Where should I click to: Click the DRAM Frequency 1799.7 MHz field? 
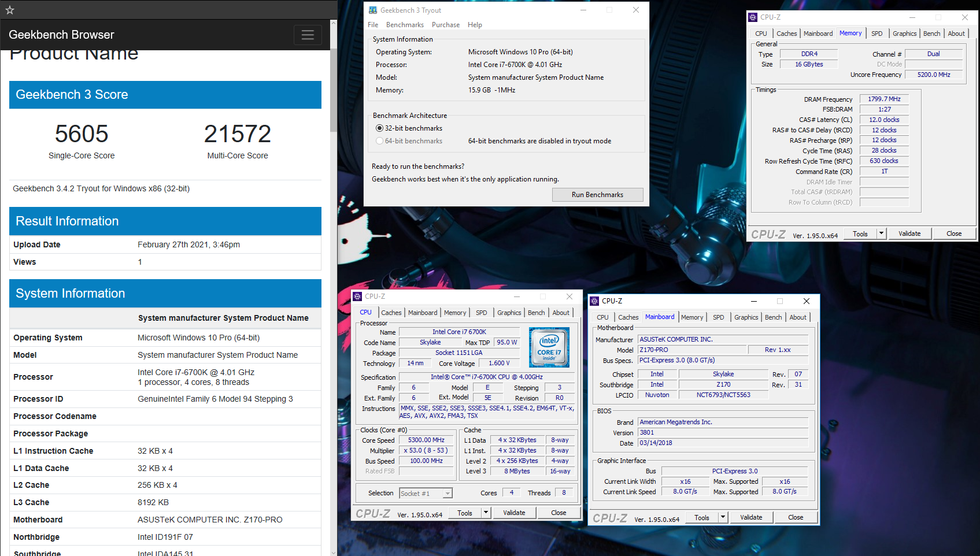click(x=884, y=99)
